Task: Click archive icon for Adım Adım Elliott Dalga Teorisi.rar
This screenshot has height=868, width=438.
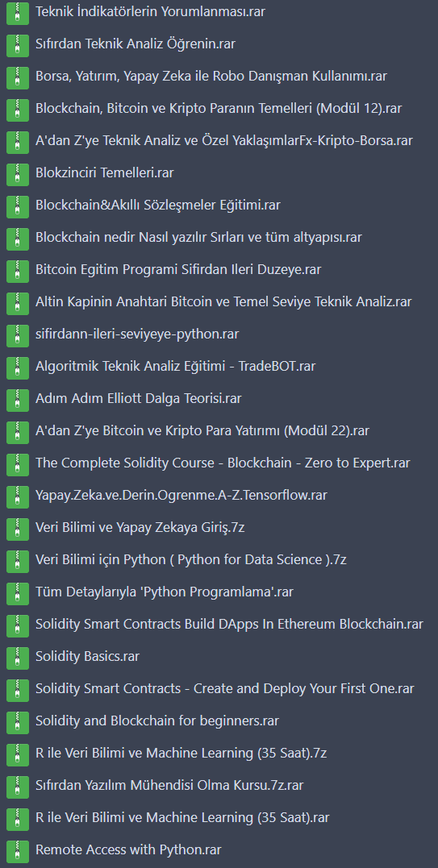Action: [18, 399]
